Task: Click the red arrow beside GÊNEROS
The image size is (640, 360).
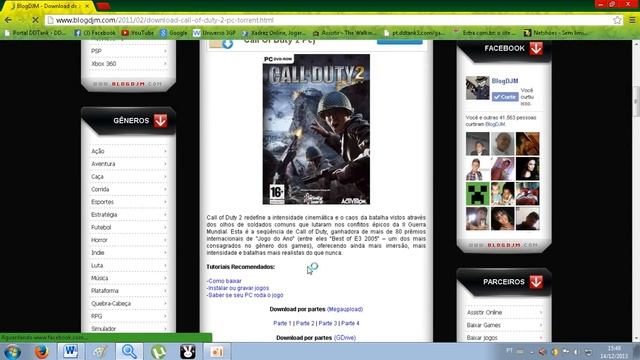Action: (160, 120)
